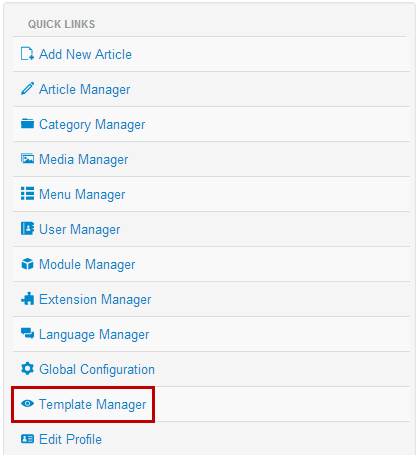Click the speech bubbles icon for Language Manager
The height and width of the screenshot is (455, 419).
[27, 334]
